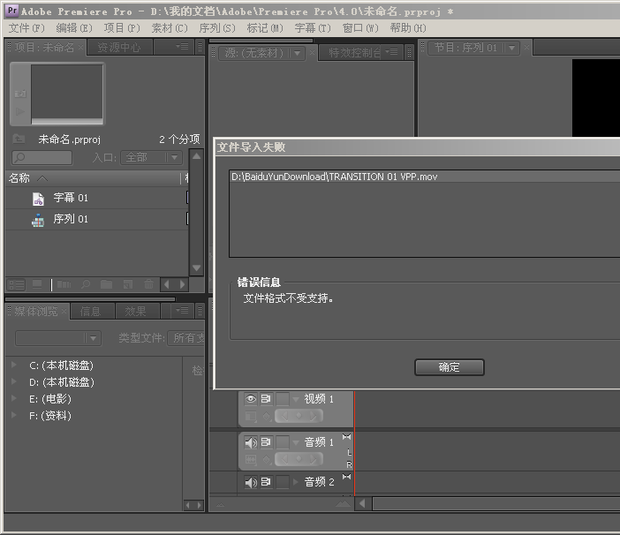
Task: Open the 入口 全部 dropdown
Action: pos(152,158)
